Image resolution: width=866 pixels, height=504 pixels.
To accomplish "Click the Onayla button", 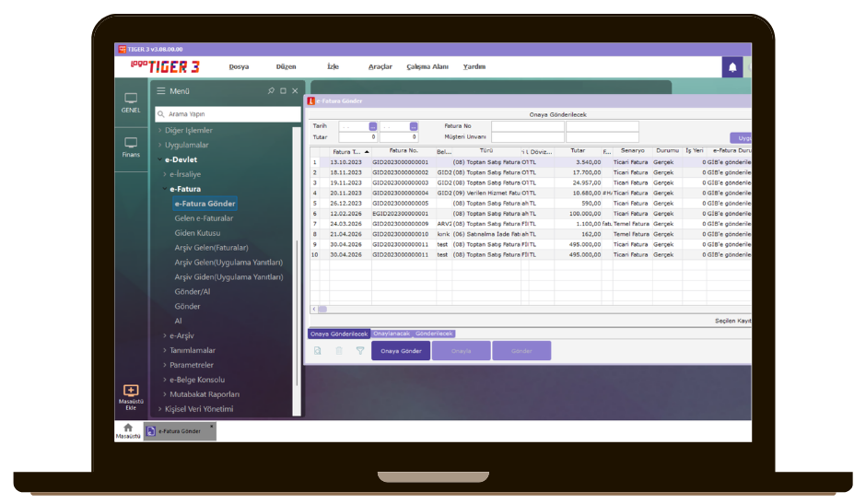I will 462,351.
